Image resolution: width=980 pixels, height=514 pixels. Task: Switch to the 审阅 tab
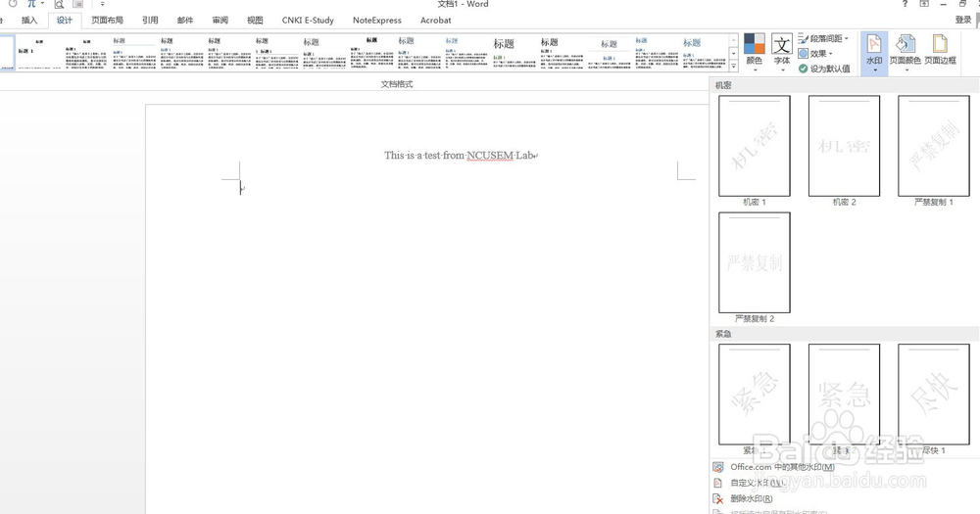click(220, 20)
